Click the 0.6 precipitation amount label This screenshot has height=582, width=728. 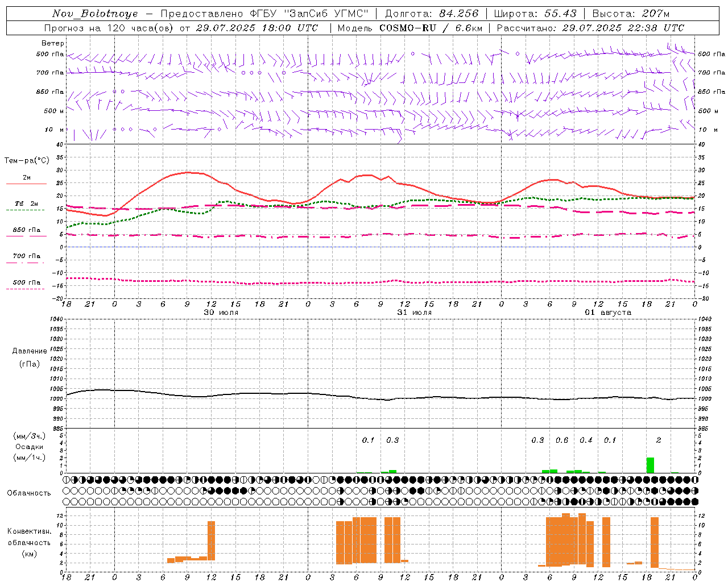(x=562, y=440)
